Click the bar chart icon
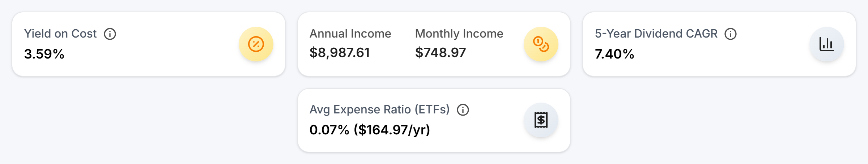This screenshot has width=868, height=164. coord(827,44)
